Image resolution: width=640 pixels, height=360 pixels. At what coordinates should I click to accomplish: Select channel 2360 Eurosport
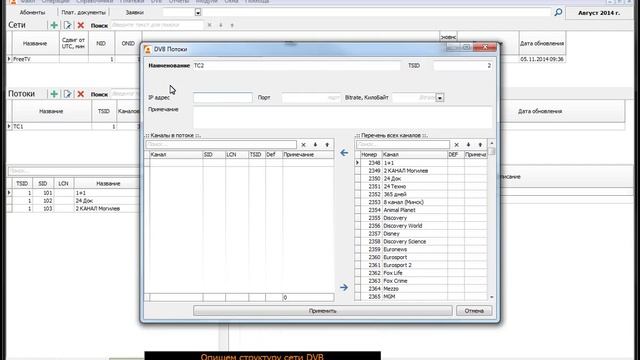point(420,258)
